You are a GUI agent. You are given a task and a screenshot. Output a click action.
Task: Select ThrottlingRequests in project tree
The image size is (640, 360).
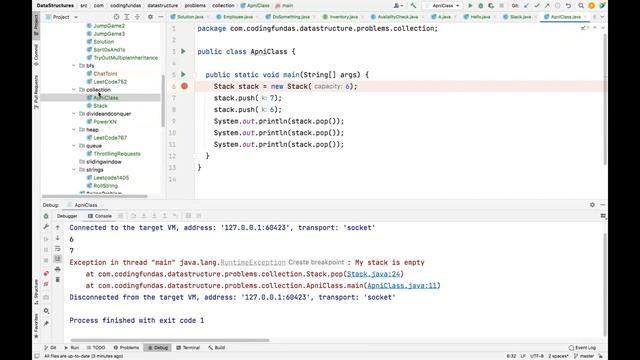click(x=114, y=154)
